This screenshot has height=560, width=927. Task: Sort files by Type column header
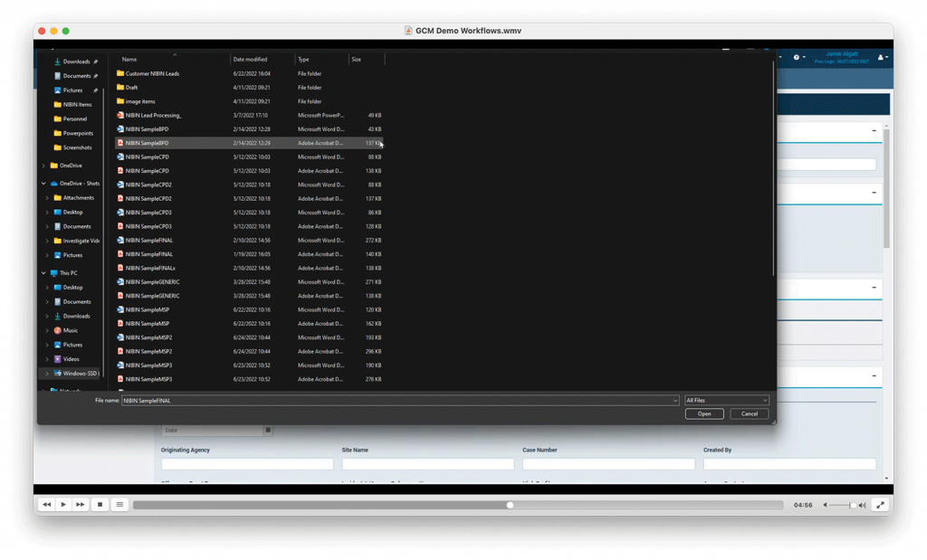(303, 59)
